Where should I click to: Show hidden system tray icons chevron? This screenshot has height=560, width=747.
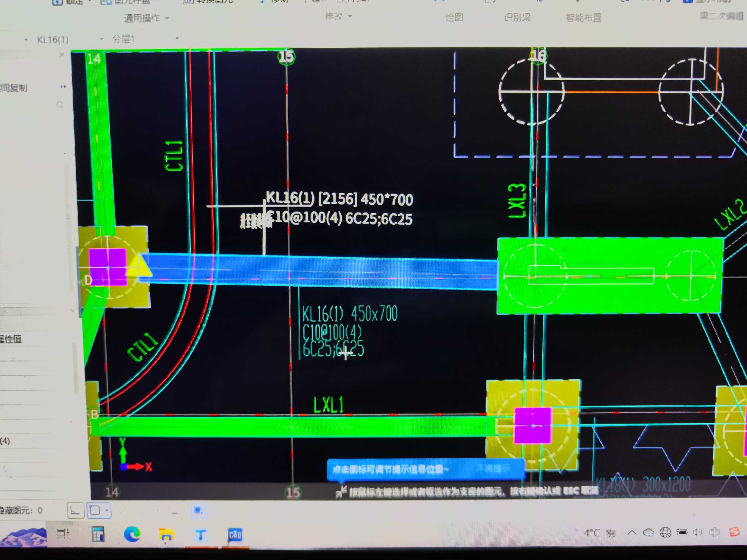click(631, 533)
